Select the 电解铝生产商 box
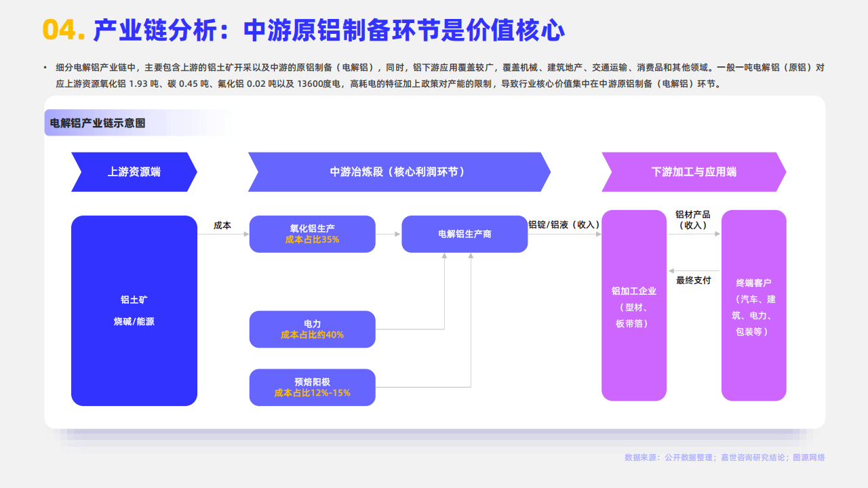Image resolution: width=868 pixels, height=488 pixels. tap(465, 234)
